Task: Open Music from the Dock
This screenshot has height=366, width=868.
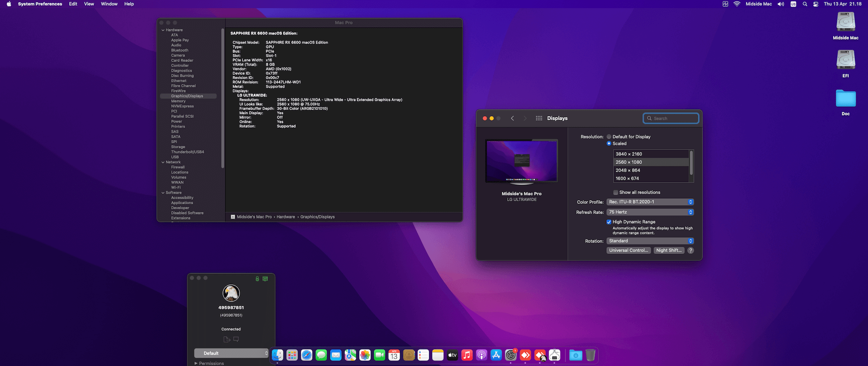Action: (x=467, y=355)
